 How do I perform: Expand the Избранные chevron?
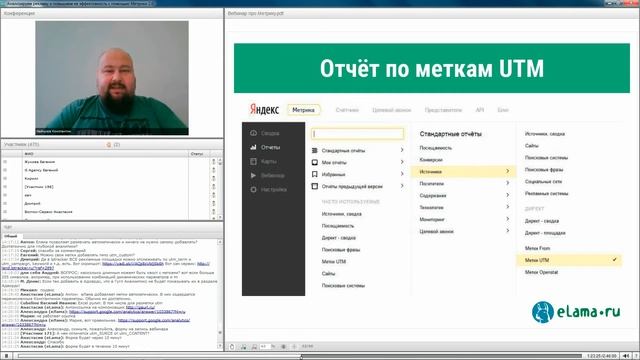point(402,174)
